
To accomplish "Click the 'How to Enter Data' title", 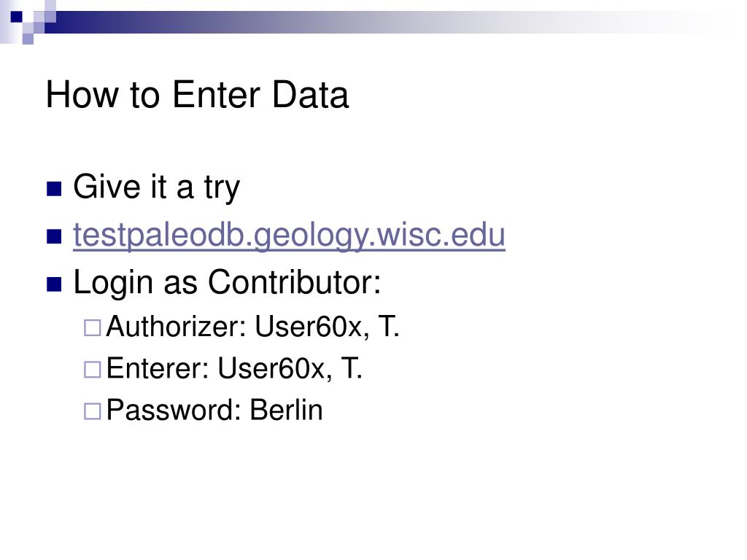I will click(197, 95).
